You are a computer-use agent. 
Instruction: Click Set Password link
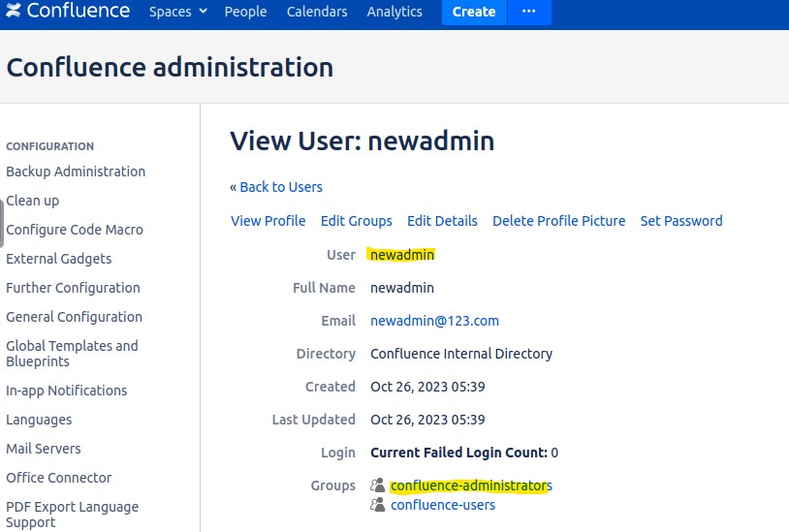point(681,221)
